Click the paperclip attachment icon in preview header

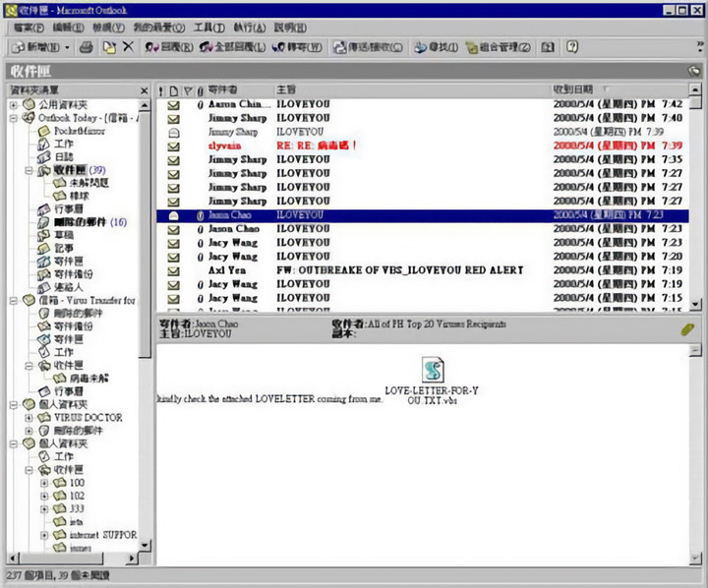tap(687, 330)
